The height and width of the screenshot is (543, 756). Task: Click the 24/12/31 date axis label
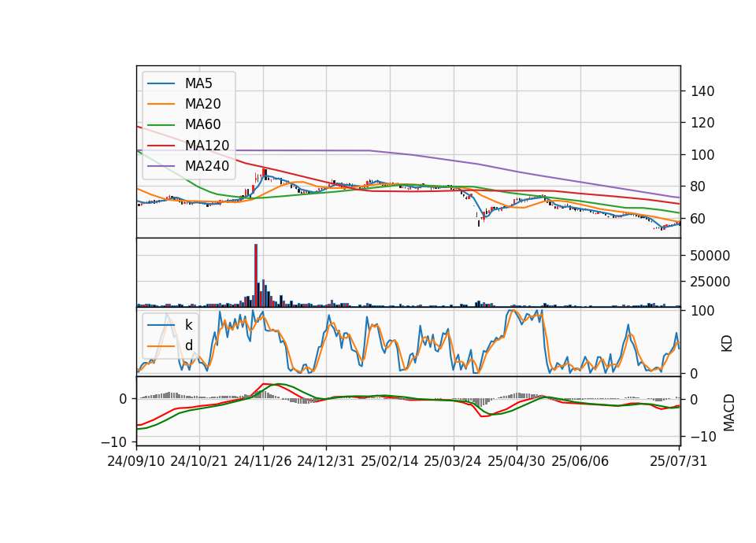tap(326, 461)
